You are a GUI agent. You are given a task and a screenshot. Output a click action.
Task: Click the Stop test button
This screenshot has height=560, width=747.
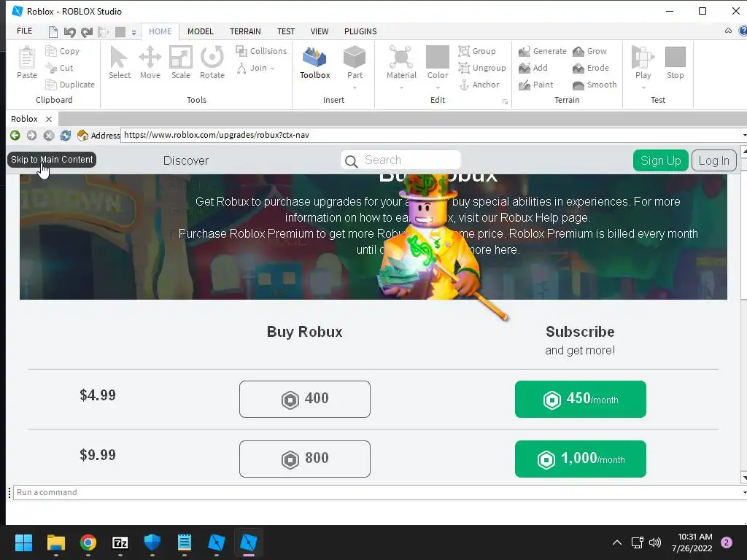coord(675,63)
